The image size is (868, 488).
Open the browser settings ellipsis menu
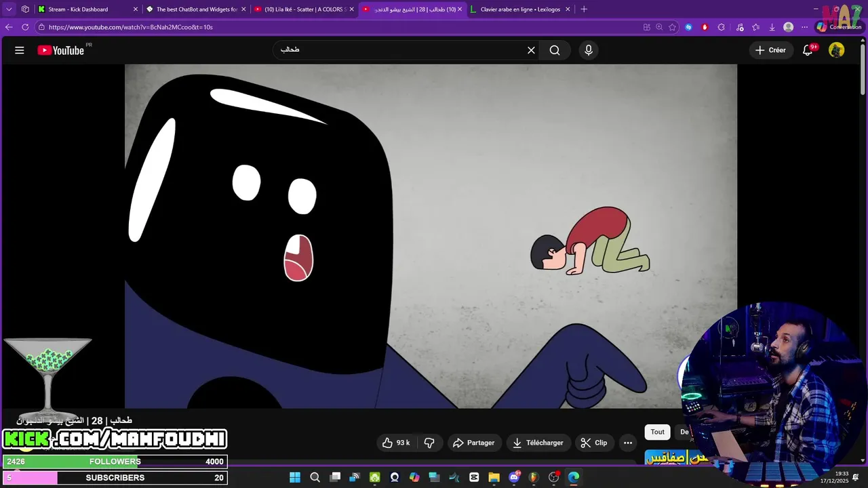(x=805, y=27)
